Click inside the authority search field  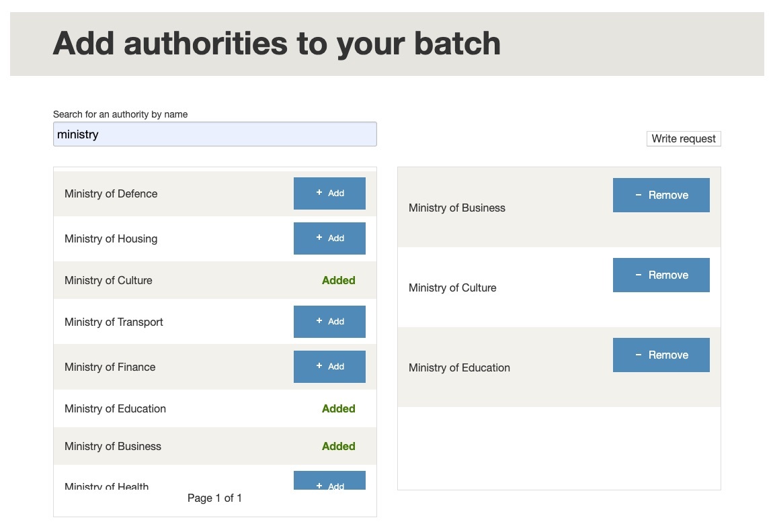click(x=214, y=134)
